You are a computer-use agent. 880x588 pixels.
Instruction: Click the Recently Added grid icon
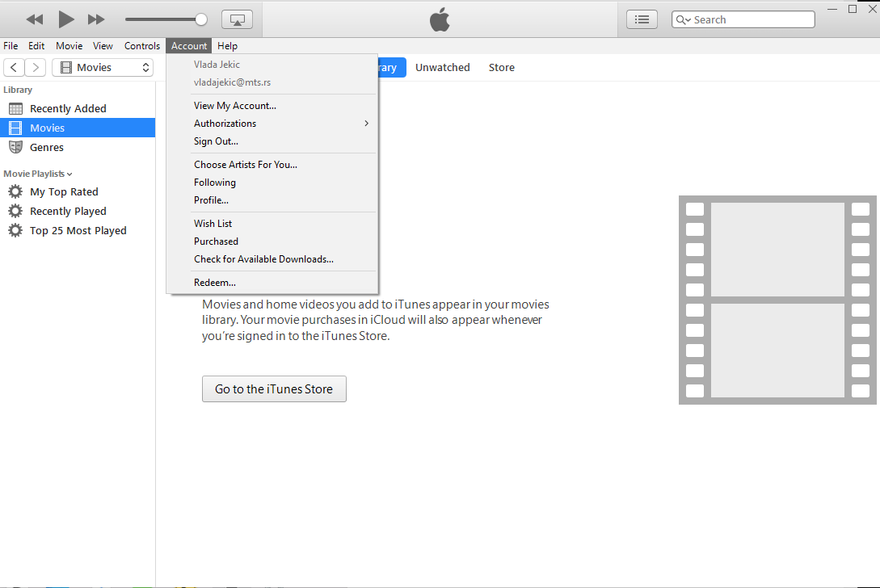click(x=15, y=108)
